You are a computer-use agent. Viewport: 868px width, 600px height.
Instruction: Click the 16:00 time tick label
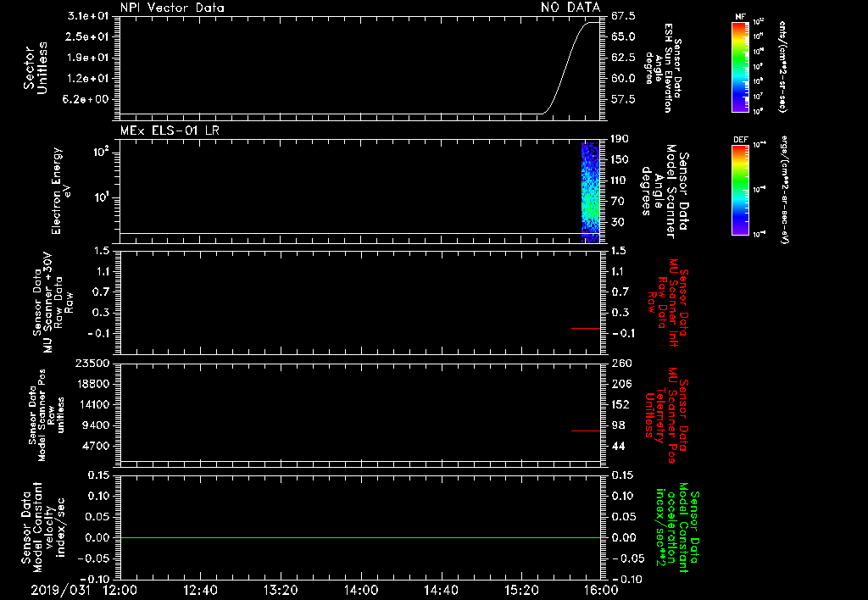click(x=601, y=590)
